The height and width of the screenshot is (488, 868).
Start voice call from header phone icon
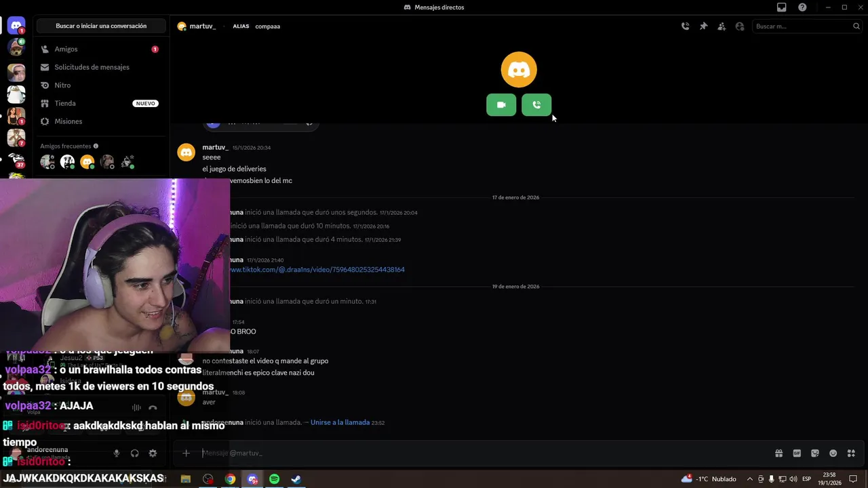click(x=685, y=26)
